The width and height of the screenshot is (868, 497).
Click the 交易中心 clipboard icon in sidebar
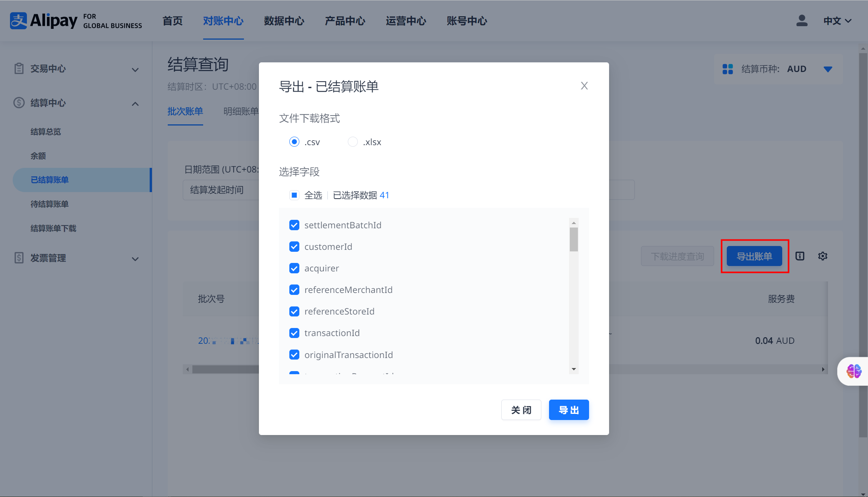tap(19, 69)
